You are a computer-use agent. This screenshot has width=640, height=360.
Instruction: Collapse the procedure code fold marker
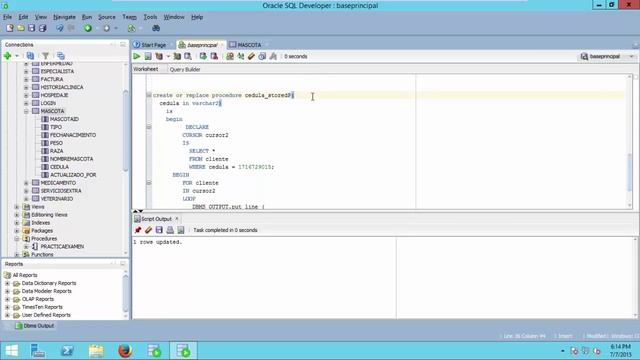[149, 95]
